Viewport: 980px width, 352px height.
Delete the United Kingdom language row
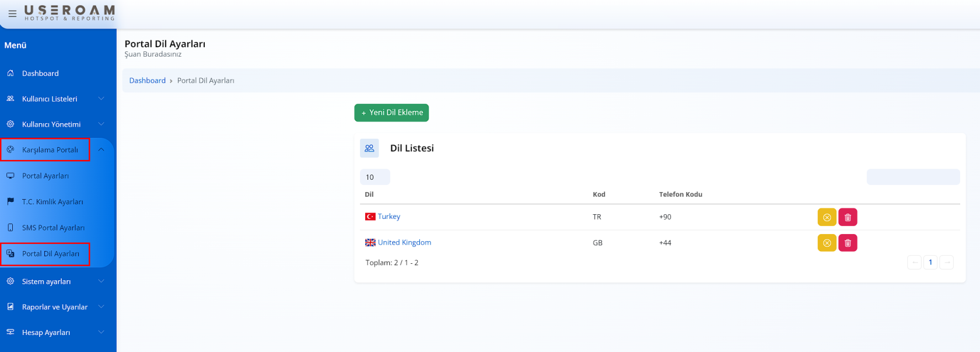pos(848,243)
